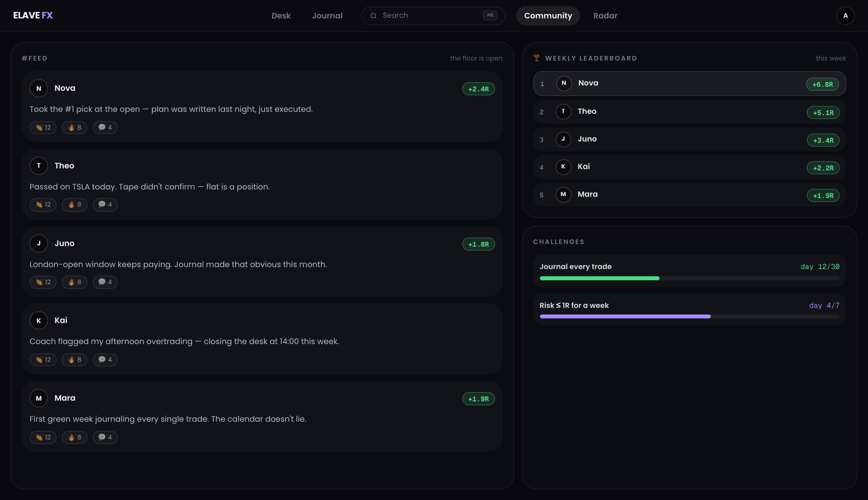This screenshot has height=500, width=868.
Task: Switch to the Desk tab
Action: (x=281, y=15)
